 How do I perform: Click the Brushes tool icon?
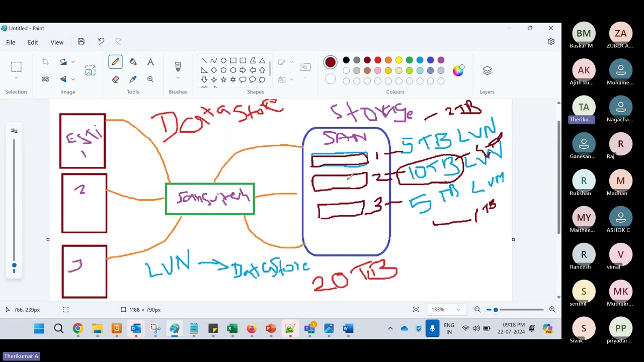click(x=178, y=66)
